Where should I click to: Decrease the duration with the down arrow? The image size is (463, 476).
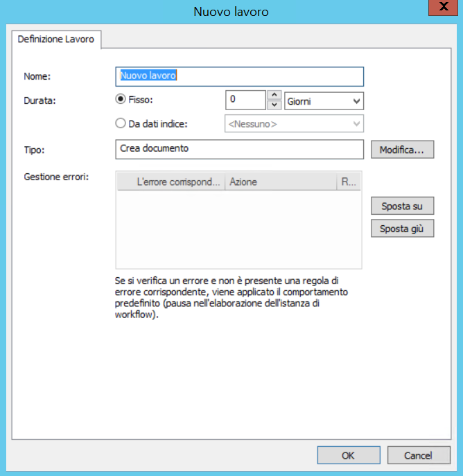(274, 105)
